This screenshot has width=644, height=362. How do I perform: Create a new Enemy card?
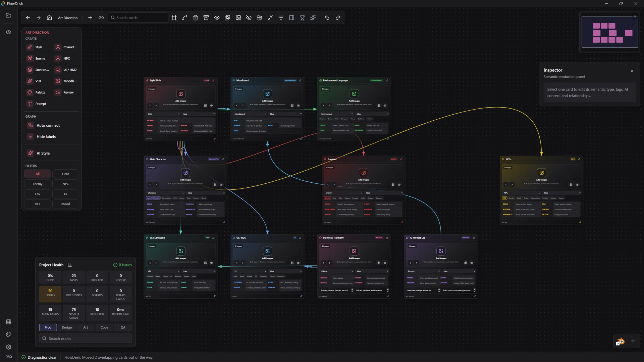38,59
